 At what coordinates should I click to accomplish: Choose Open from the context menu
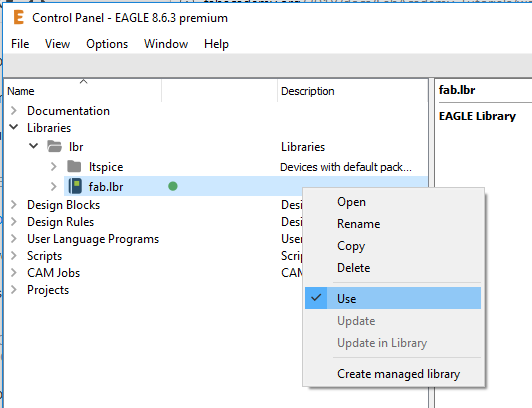[351, 202]
